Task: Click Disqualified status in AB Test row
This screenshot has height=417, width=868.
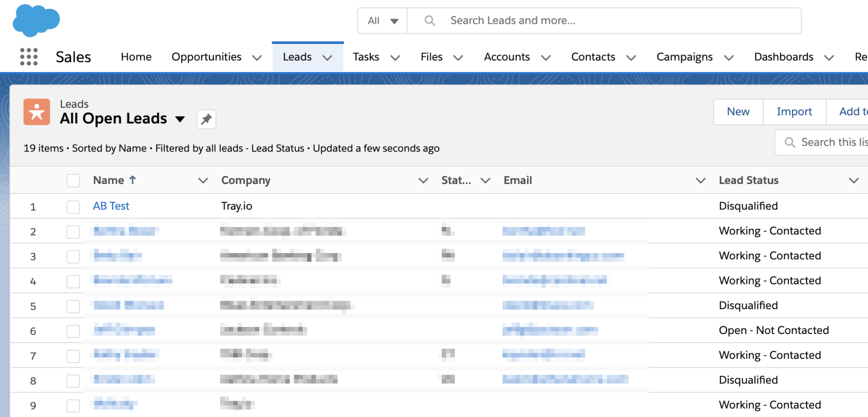Action: (748, 206)
